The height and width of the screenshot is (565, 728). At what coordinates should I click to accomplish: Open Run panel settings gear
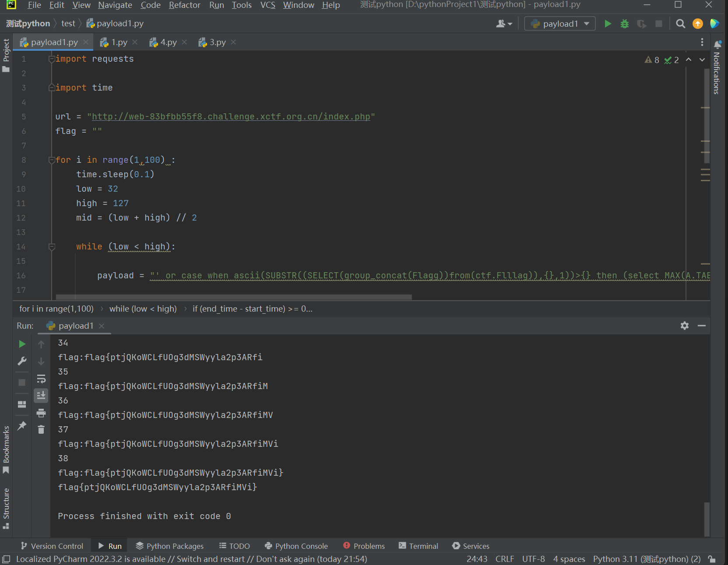tap(685, 326)
